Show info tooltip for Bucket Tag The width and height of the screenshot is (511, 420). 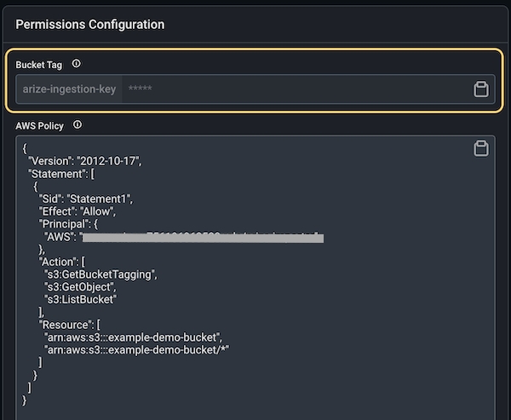pyautogui.click(x=77, y=64)
